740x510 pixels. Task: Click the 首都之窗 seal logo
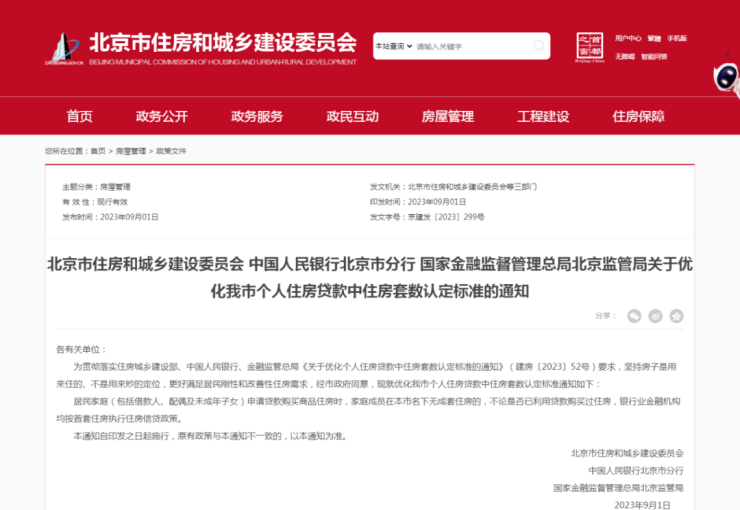coord(589,47)
